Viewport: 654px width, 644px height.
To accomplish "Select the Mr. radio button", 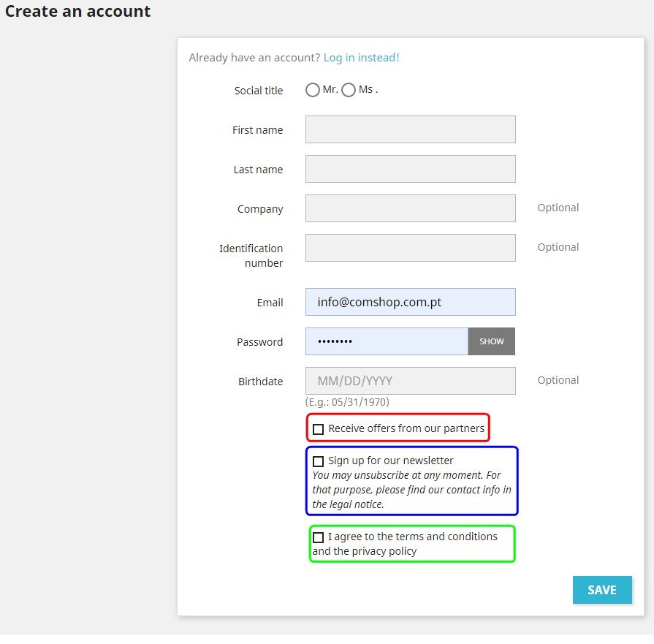I will pyautogui.click(x=313, y=90).
